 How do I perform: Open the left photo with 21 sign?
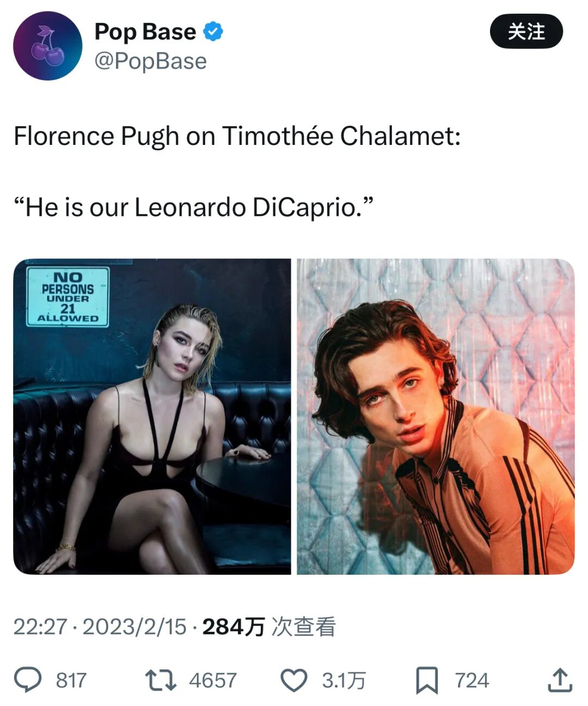point(152,416)
